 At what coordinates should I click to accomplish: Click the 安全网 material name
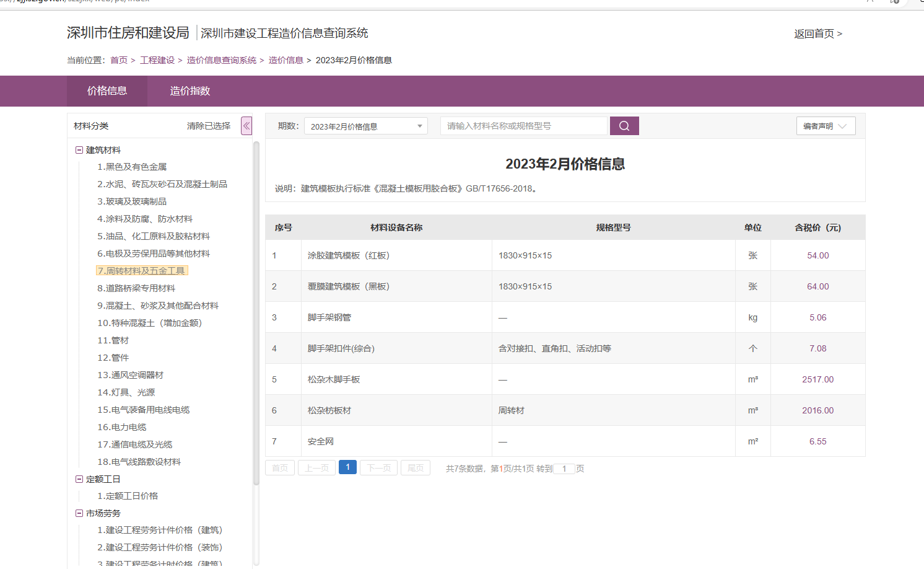pos(321,441)
